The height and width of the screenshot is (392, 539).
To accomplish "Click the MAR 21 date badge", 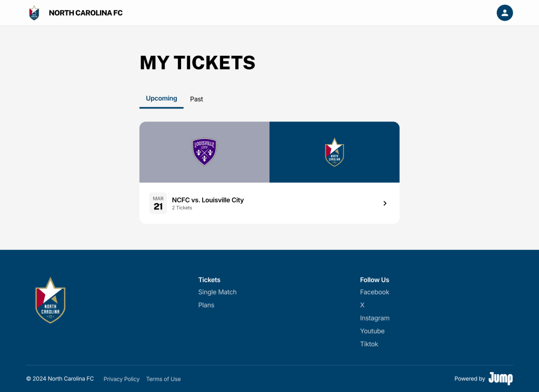I will [x=158, y=204].
